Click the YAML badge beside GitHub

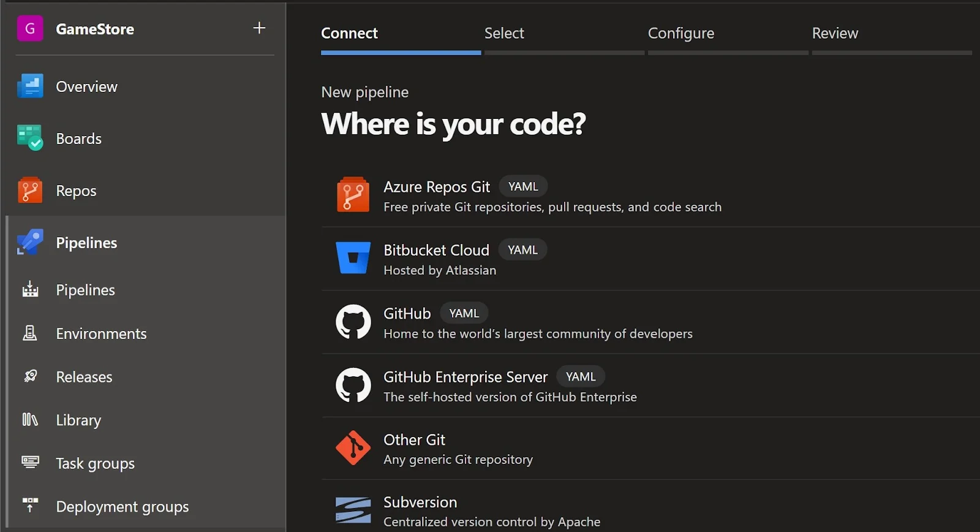[464, 313]
